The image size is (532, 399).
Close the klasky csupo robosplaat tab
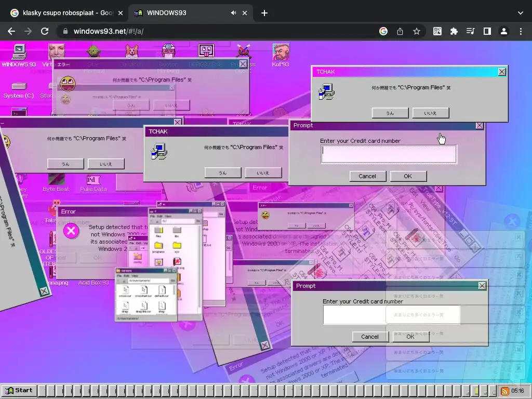click(x=121, y=13)
